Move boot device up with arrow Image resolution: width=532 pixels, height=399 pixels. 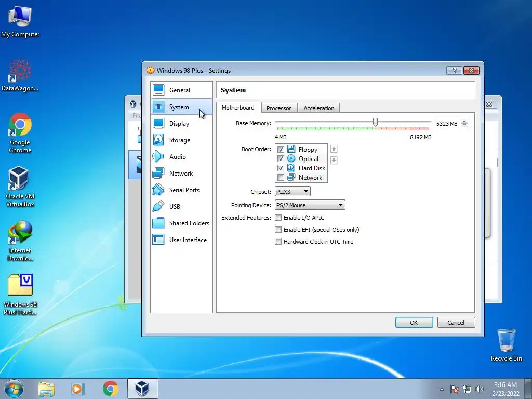click(x=334, y=149)
